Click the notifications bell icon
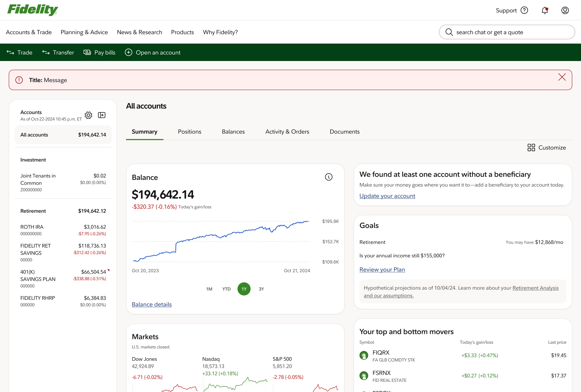Image resolution: width=581 pixels, height=392 pixels. (x=545, y=10)
